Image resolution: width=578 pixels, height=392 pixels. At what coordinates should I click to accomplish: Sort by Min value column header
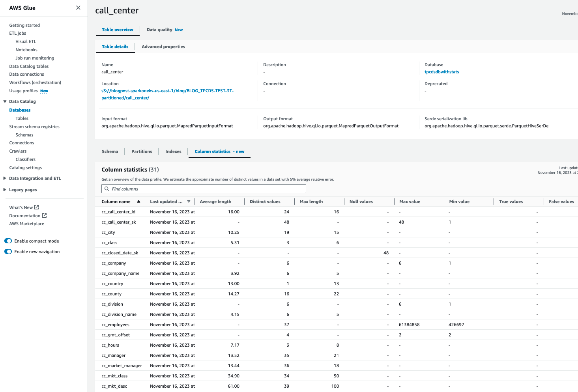pyautogui.click(x=459, y=202)
